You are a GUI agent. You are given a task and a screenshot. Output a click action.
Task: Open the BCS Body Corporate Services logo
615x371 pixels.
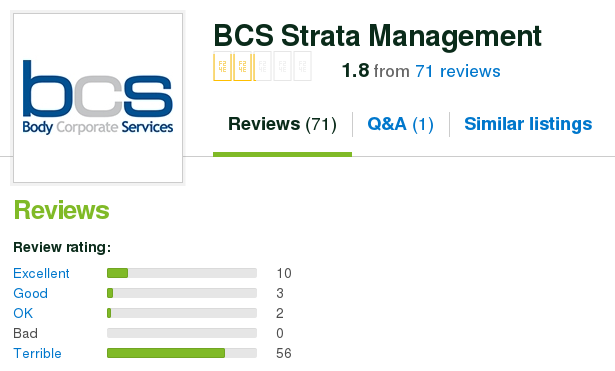(98, 98)
